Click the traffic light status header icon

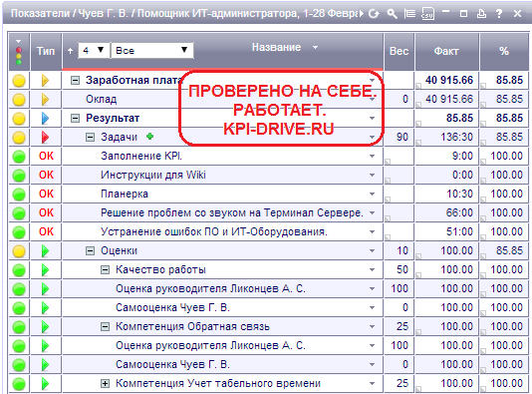(x=19, y=56)
